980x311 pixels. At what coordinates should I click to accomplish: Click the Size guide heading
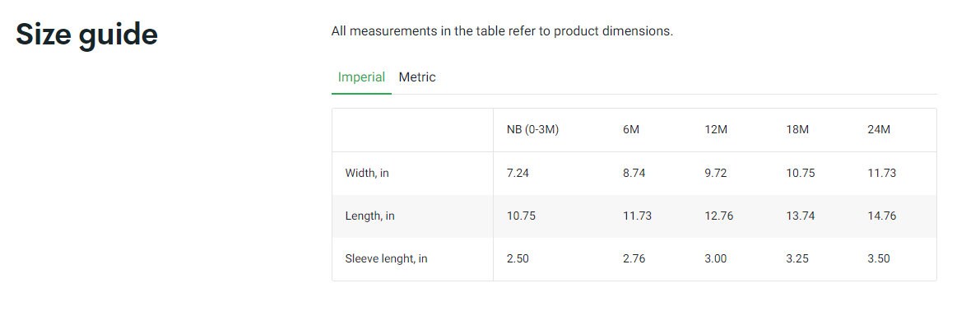pyautogui.click(x=87, y=35)
